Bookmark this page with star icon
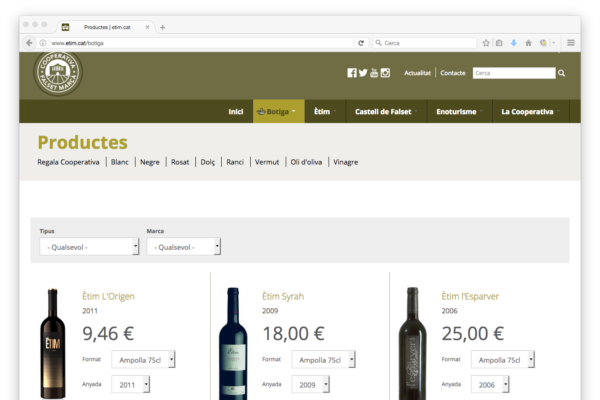 coord(486,43)
